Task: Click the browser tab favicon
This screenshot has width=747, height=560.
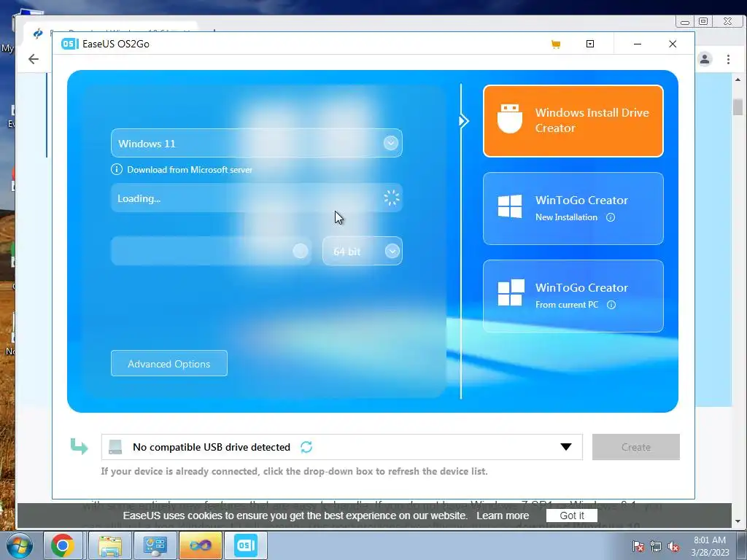Action: click(x=37, y=33)
